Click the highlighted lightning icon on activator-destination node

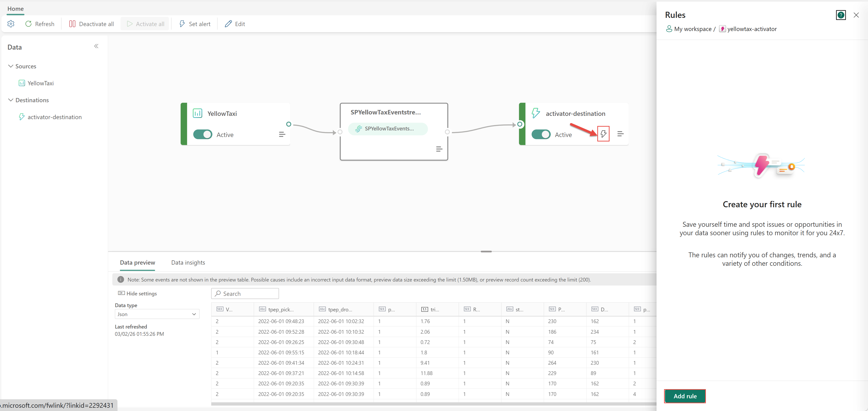[x=603, y=134]
